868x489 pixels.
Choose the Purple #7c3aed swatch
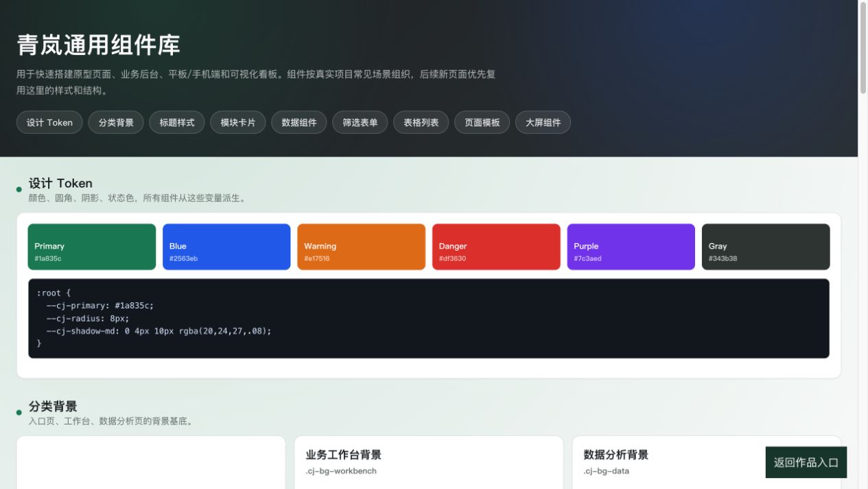[631, 247]
